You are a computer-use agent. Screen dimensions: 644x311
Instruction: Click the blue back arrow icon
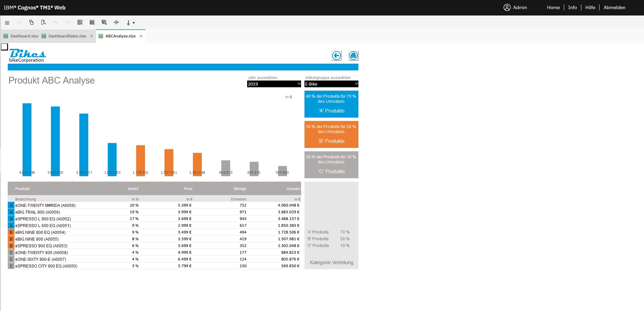[x=336, y=56]
